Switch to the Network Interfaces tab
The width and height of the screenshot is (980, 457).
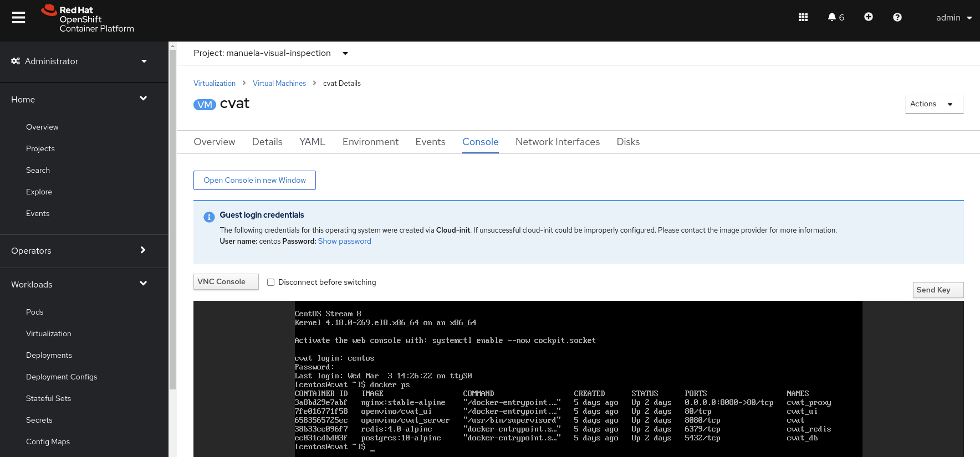tap(558, 142)
